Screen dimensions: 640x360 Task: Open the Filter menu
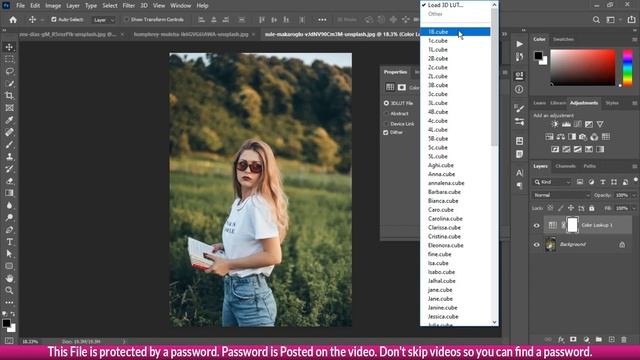click(x=129, y=6)
